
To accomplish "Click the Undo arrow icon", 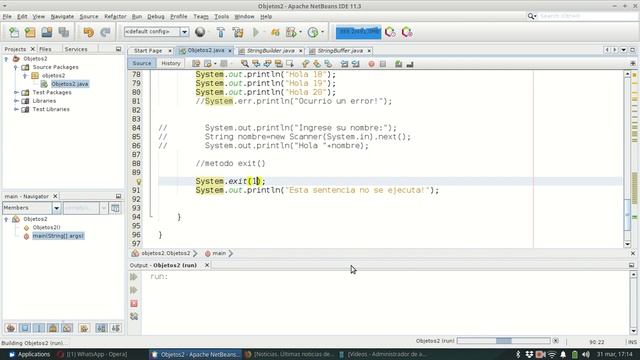I will (88, 32).
